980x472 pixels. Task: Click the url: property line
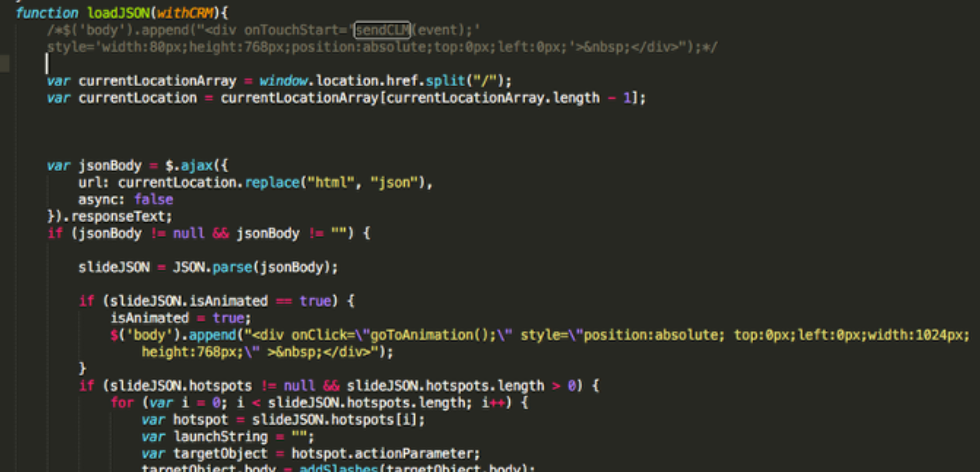[x=255, y=183]
